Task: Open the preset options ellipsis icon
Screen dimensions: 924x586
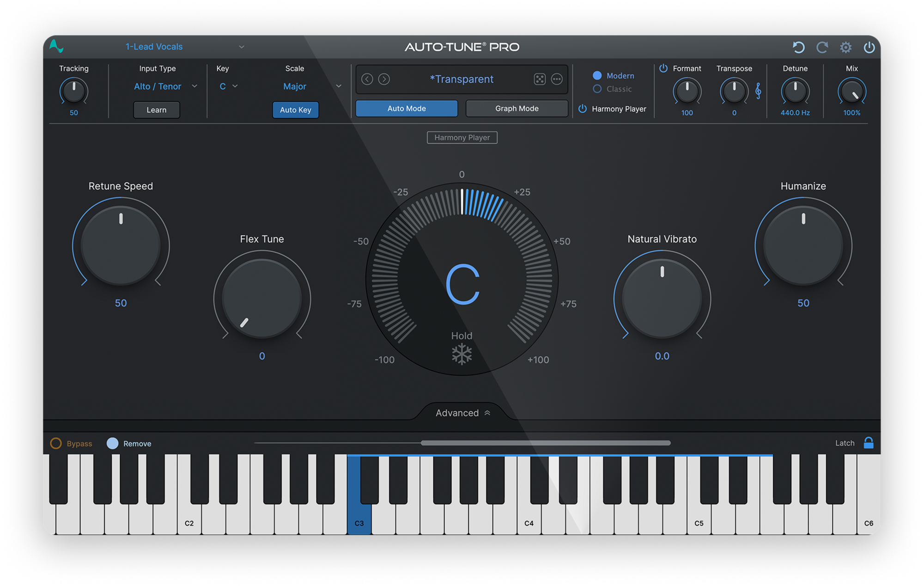Action: [557, 79]
